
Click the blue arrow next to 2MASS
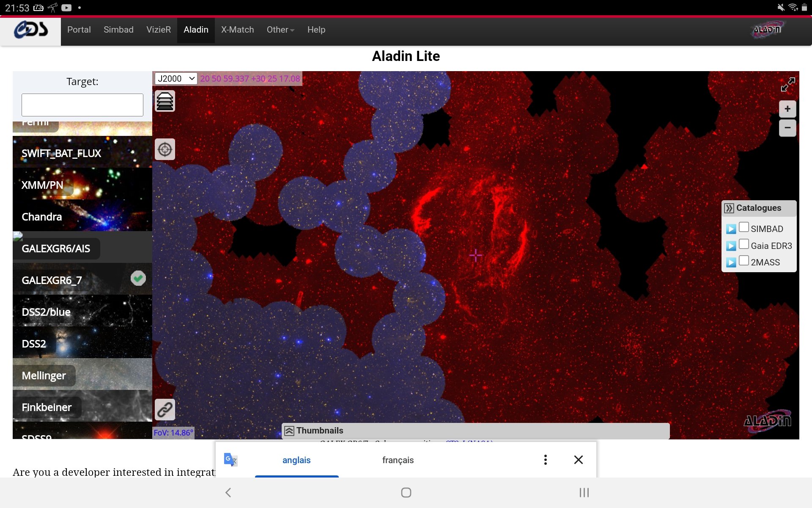(x=731, y=262)
